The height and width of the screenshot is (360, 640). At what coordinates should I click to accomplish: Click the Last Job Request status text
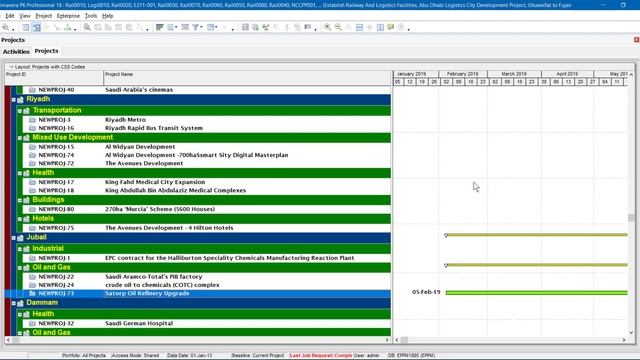tap(320, 356)
